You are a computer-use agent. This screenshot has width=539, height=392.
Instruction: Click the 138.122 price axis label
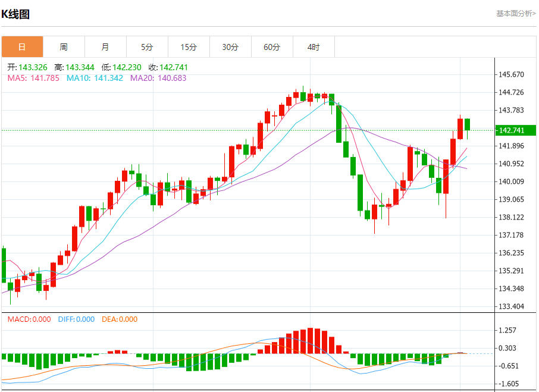[x=511, y=217]
